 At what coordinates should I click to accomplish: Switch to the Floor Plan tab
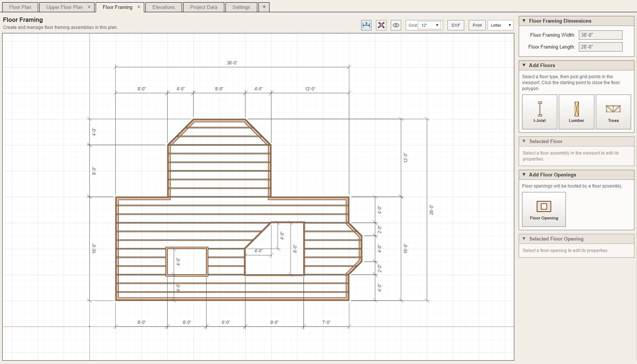[20, 7]
